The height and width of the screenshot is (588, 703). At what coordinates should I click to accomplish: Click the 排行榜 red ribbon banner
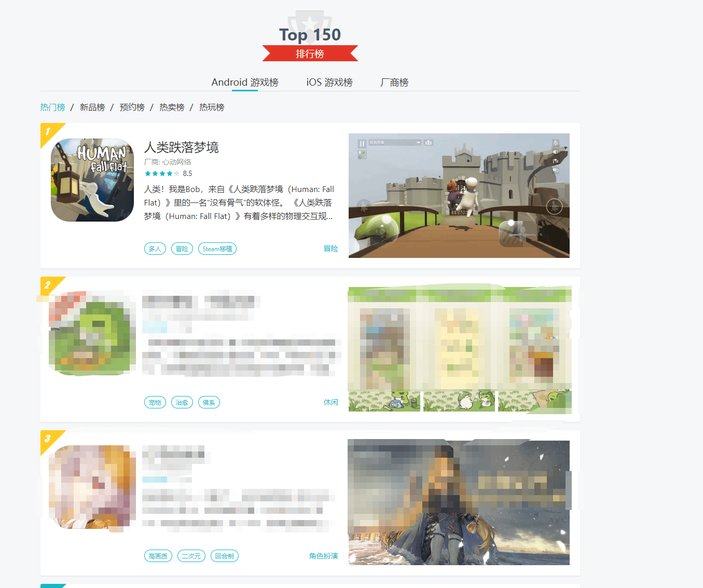coord(310,53)
